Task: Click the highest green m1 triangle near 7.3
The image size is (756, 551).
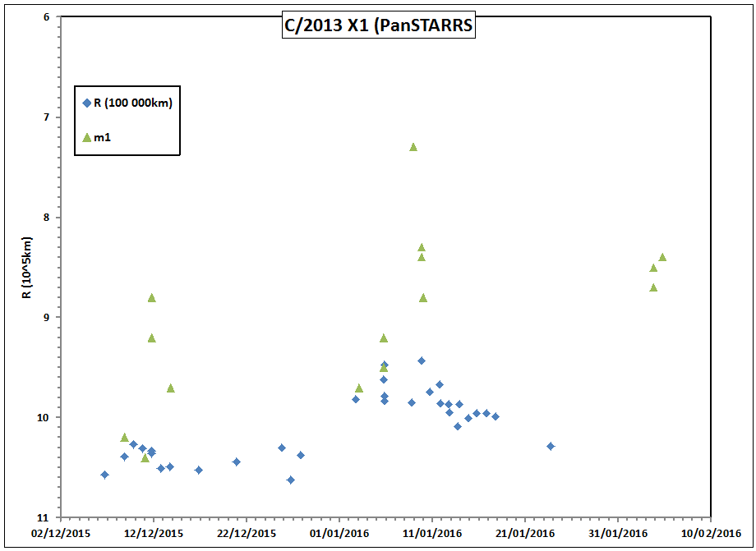Action: [x=413, y=147]
